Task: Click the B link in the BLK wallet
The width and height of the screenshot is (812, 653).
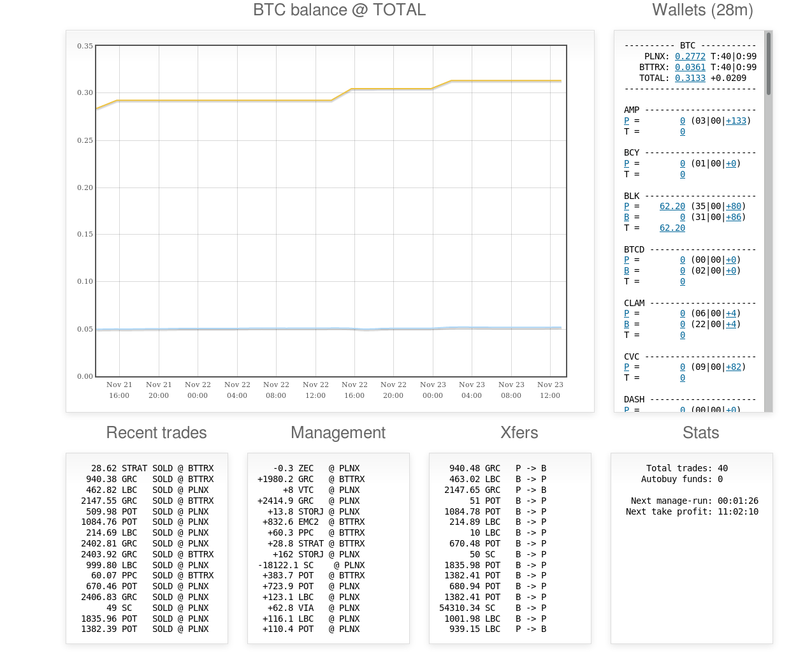Action: [x=627, y=217]
